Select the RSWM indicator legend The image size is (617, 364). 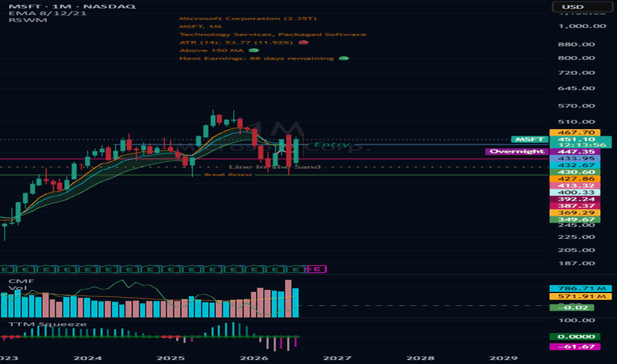28,20
